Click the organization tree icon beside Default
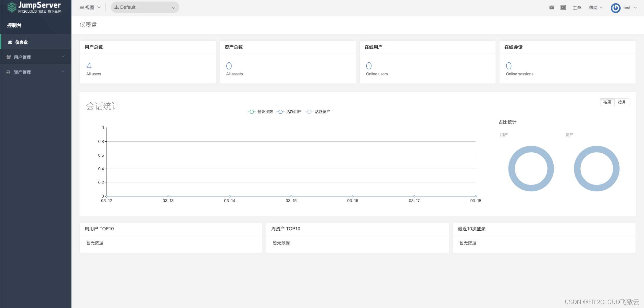644x308 pixels. (x=117, y=7)
